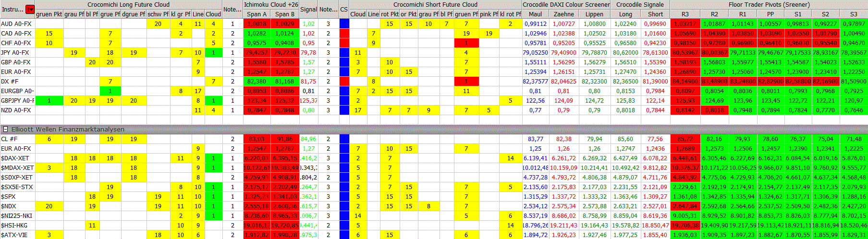Select the AUD A0-FX instrument row
The height and width of the screenshot is (239, 868).
[16, 24]
